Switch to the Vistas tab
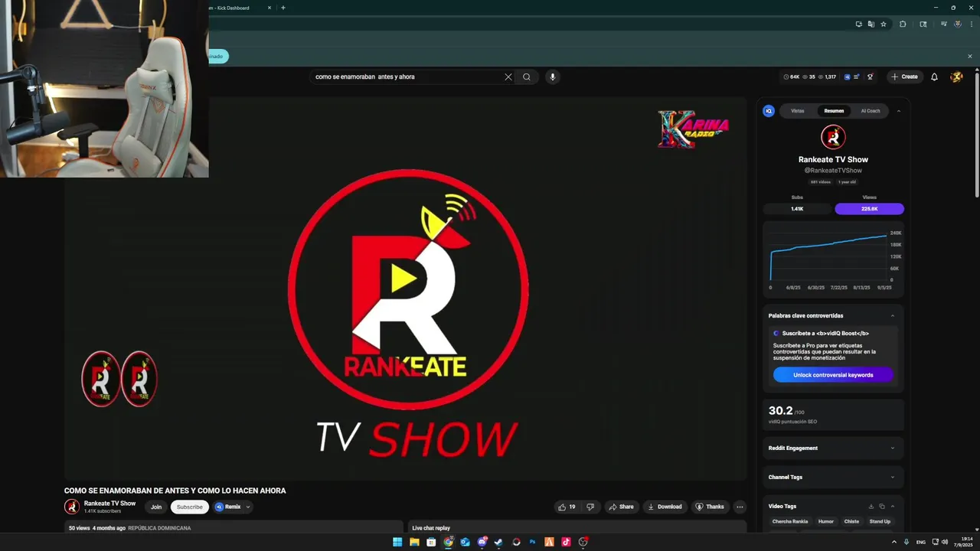The width and height of the screenshot is (980, 551). (798, 111)
